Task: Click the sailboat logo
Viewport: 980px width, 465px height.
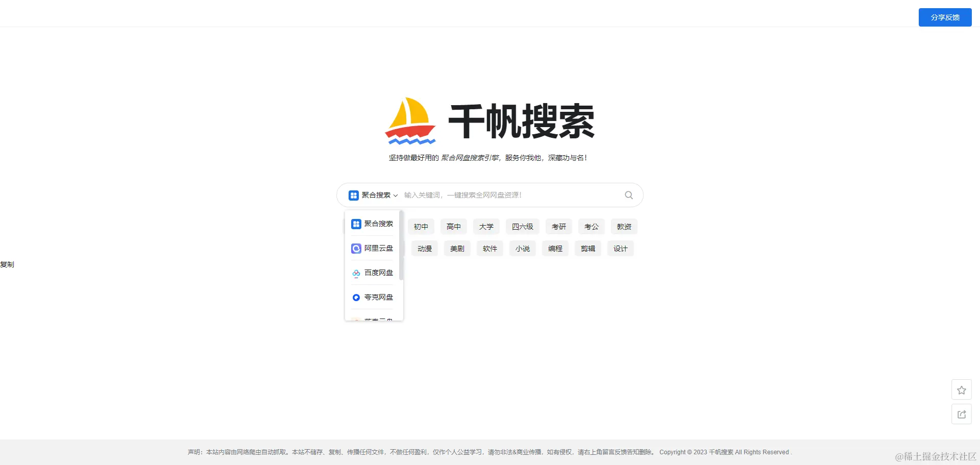Action: pyautogui.click(x=410, y=121)
